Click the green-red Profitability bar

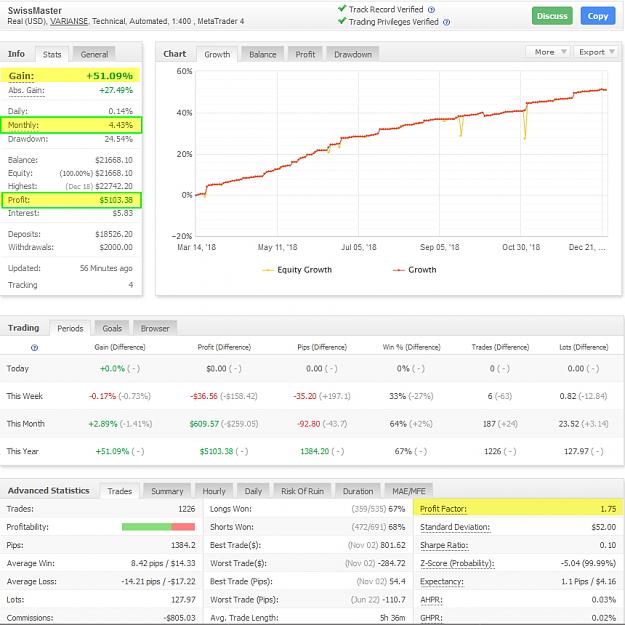[x=158, y=527]
